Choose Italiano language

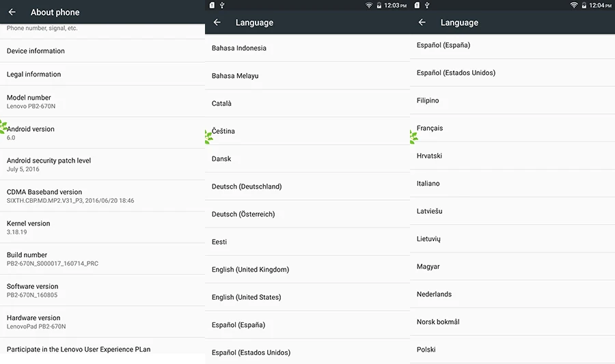[512, 184]
